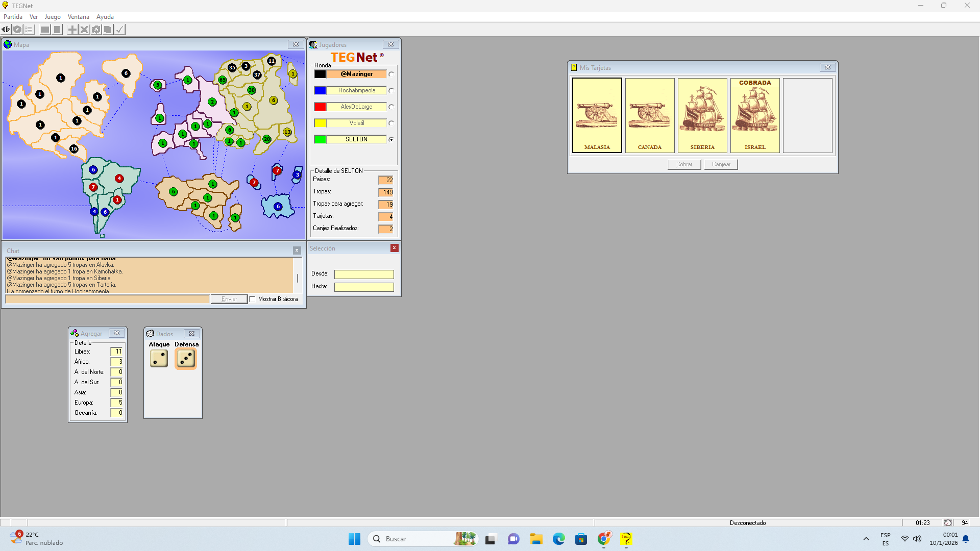Open TEGNet from the Windows taskbar
This screenshot has height=551, width=980.
point(626,539)
